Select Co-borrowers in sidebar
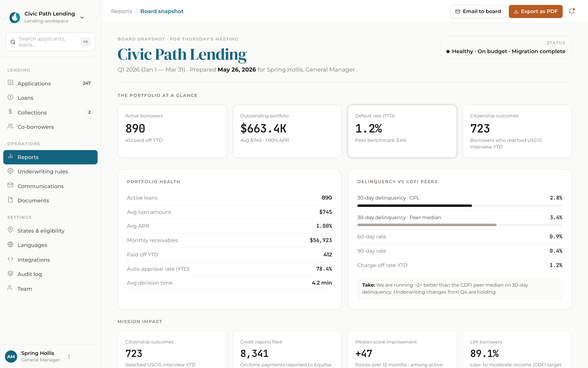 tap(50, 127)
